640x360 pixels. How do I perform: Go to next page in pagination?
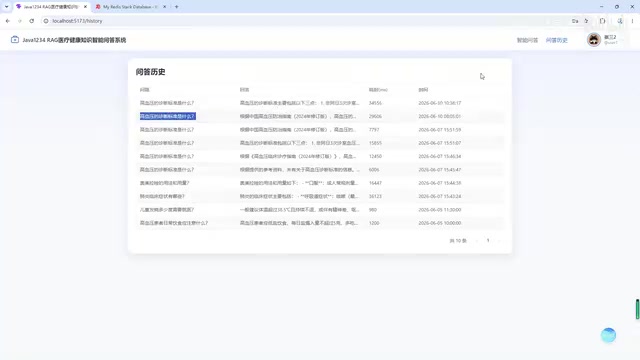click(x=499, y=241)
